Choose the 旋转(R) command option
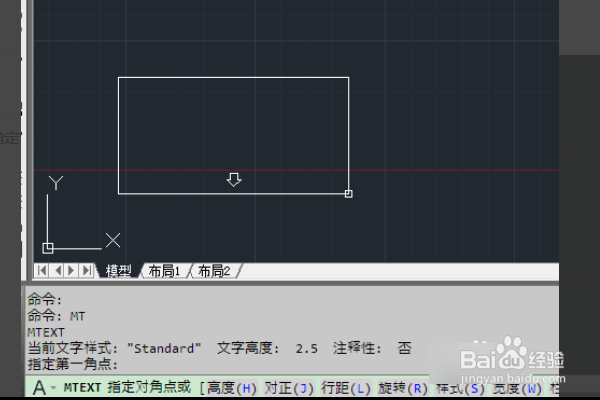 pos(403,388)
